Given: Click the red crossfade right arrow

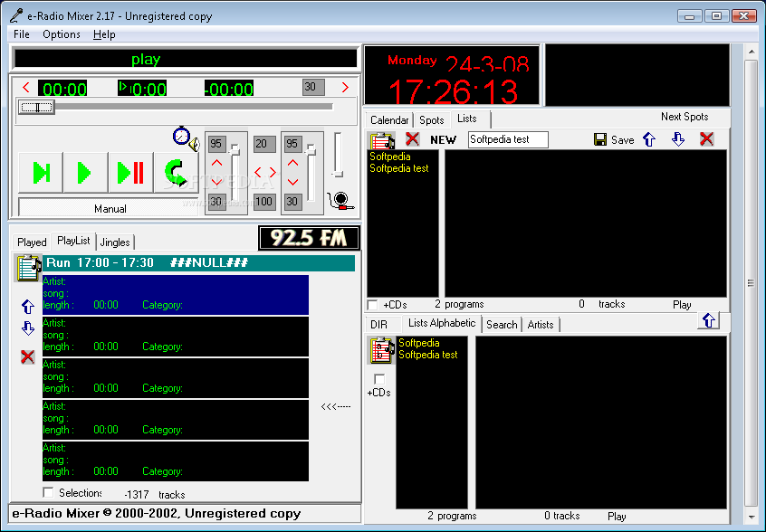Looking at the screenshot, I should (x=273, y=172).
